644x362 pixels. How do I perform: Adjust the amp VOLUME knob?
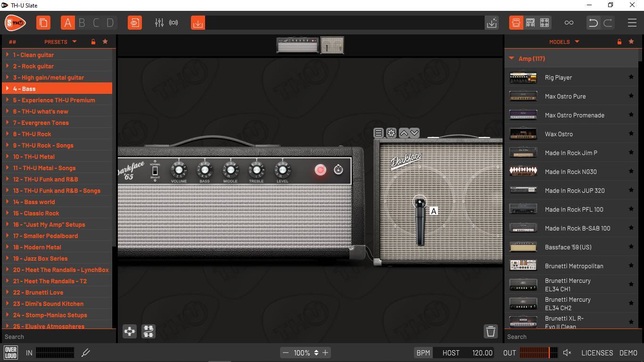[x=179, y=170]
